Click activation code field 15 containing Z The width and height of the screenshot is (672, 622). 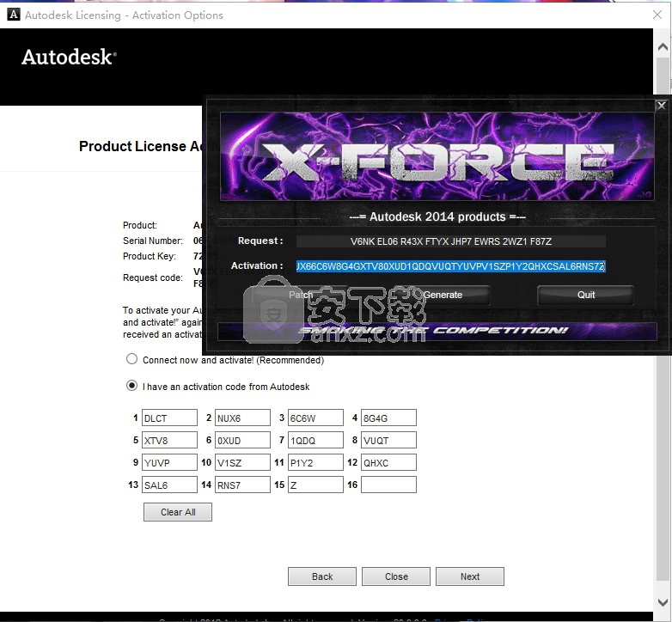(316, 485)
